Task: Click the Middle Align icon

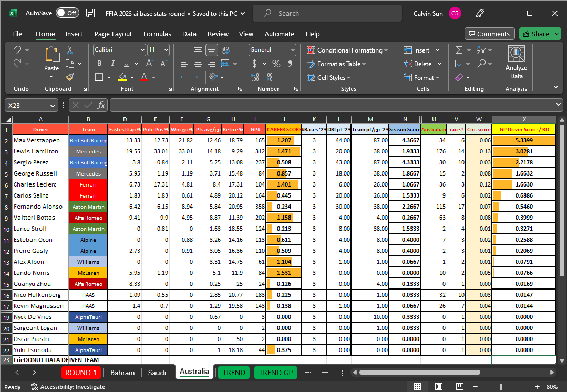Action: 198,50
